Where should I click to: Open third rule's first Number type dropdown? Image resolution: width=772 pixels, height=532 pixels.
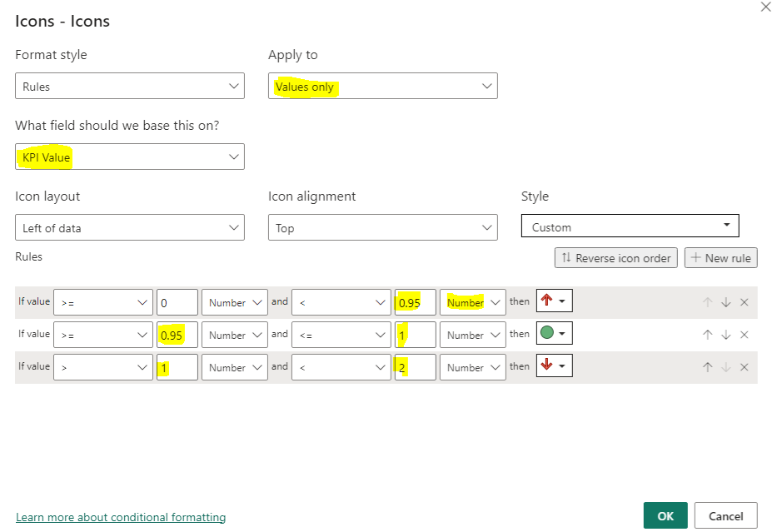point(235,367)
